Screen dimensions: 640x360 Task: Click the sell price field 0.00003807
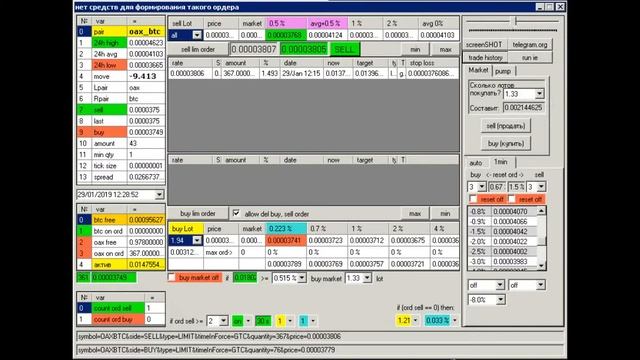click(254, 49)
